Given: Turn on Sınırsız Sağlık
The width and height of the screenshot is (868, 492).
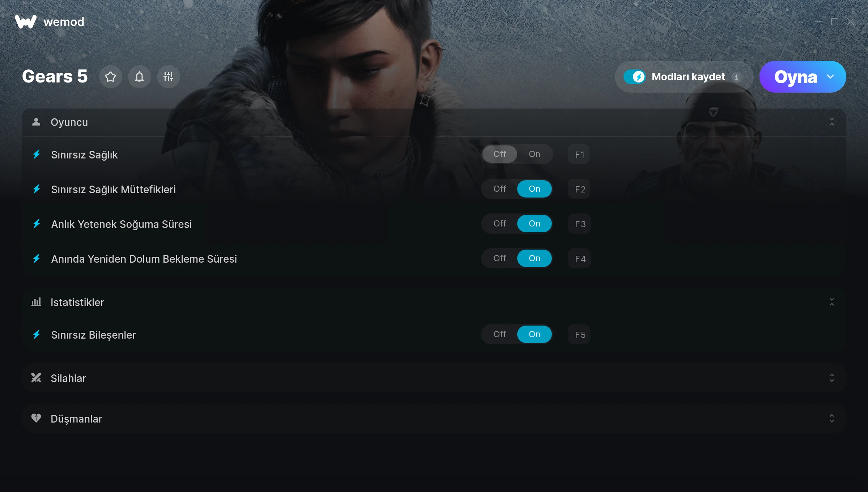Looking at the screenshot, I should point(535,154).
